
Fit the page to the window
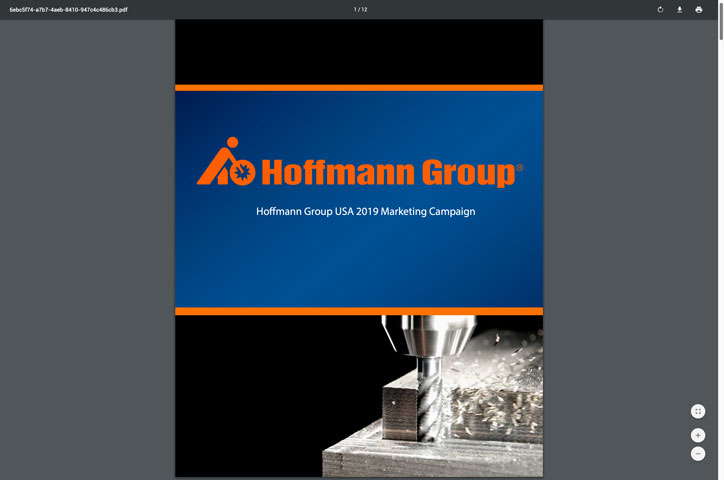tap(698, 411)
